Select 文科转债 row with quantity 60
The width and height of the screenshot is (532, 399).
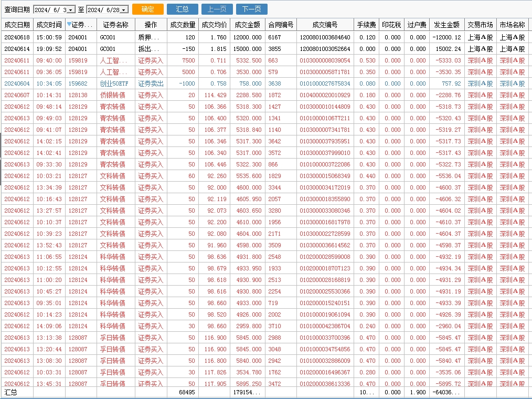pyautogui.click(x=264, y=176)
